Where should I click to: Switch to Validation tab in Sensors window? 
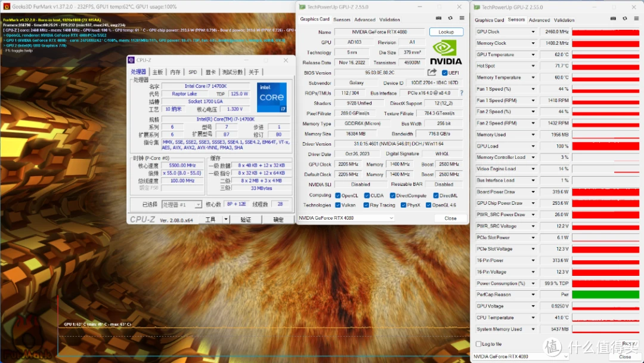(x=564, y=20)
